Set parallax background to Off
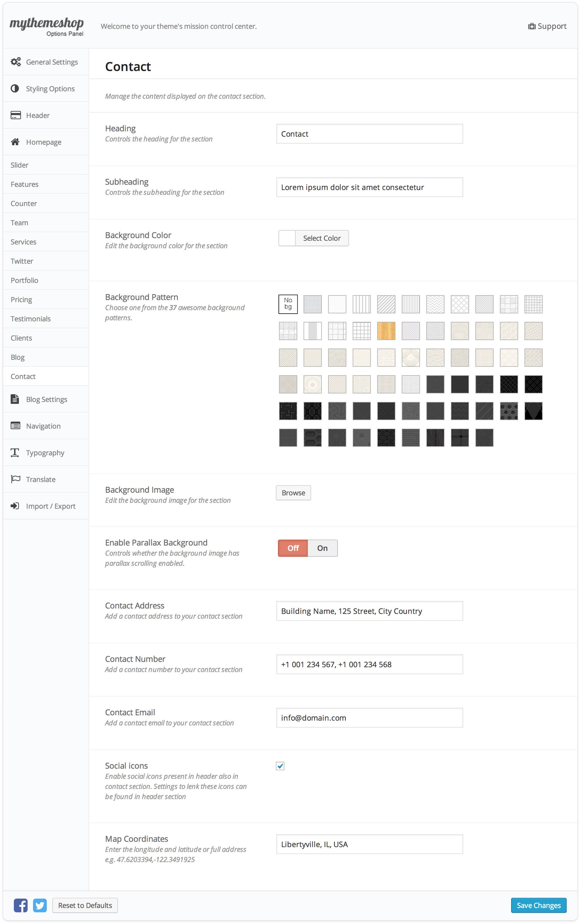The height and width of the screenshot is (924, 580). (x=293, y=548)
